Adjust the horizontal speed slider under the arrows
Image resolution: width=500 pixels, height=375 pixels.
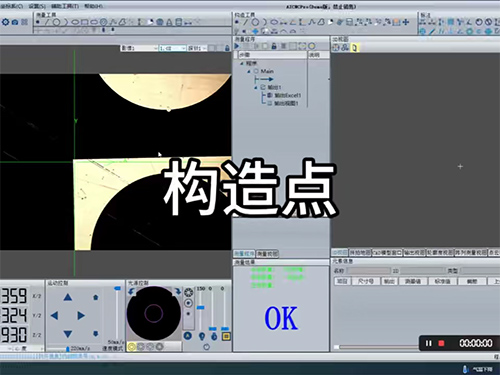(68, 349)
